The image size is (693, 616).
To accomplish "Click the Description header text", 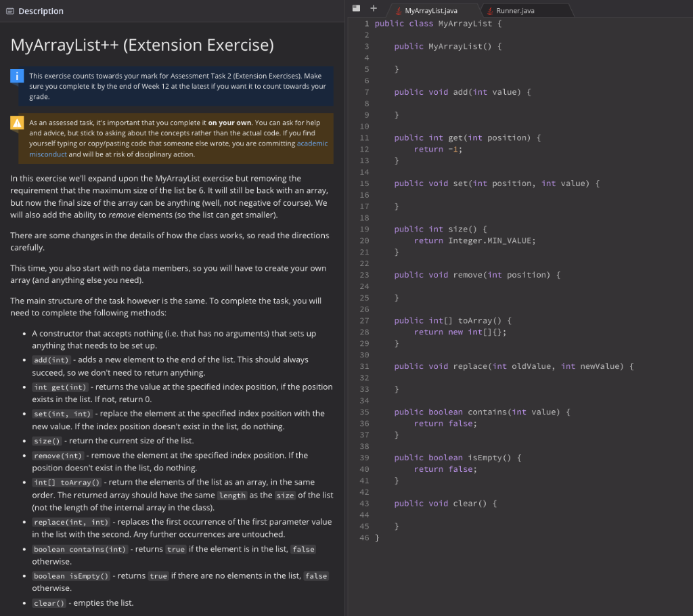I will point(35,11).
